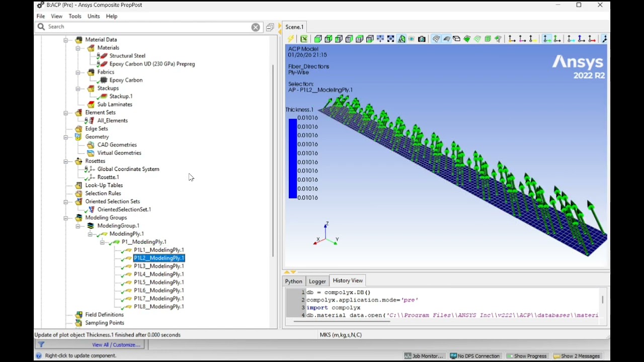Viewport: 644px width, 362px height.
Task: Toggle the perspective view icon
Action: click(x=401, y=39)
